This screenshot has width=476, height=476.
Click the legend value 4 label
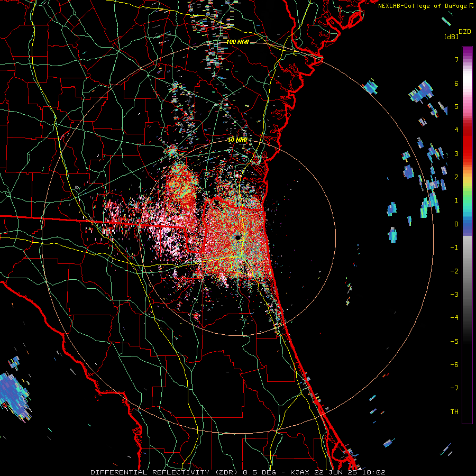[456, 130]
